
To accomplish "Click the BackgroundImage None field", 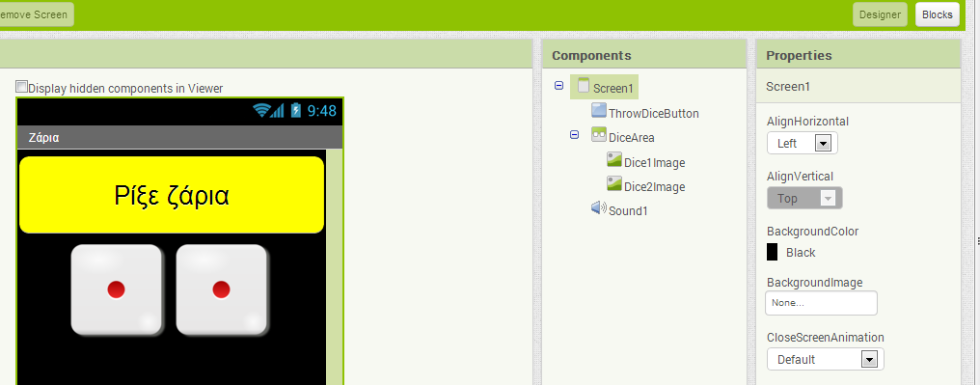I will 821,303.
